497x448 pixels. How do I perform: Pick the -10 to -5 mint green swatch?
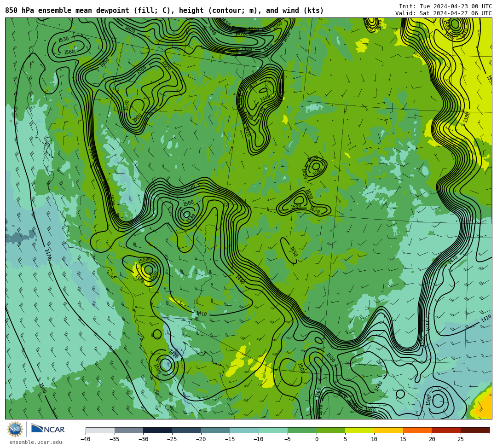click(273, 430)
